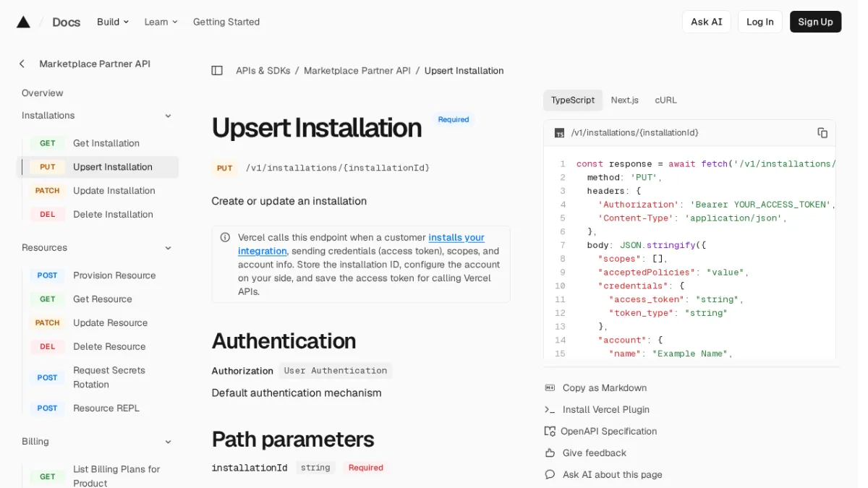Switch to the cURL code tab
The width and height of the screenshot is (868, 488).
666,100
